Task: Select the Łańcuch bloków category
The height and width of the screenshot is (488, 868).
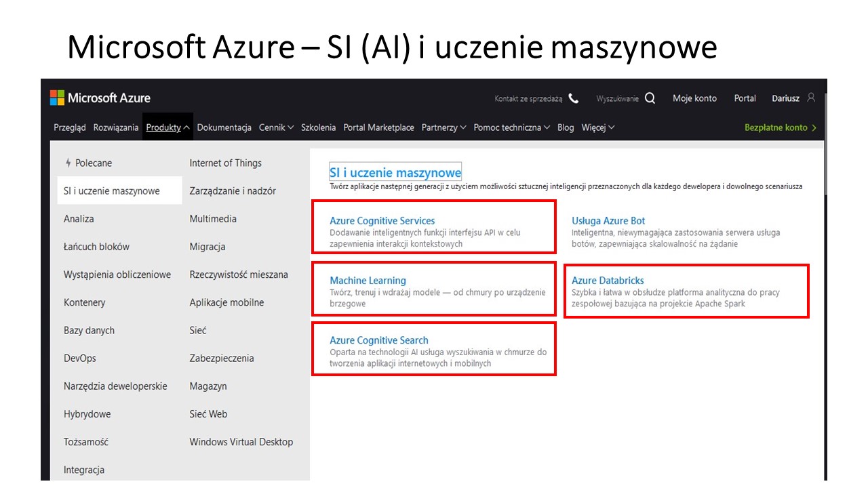Action: coord(96,247)
